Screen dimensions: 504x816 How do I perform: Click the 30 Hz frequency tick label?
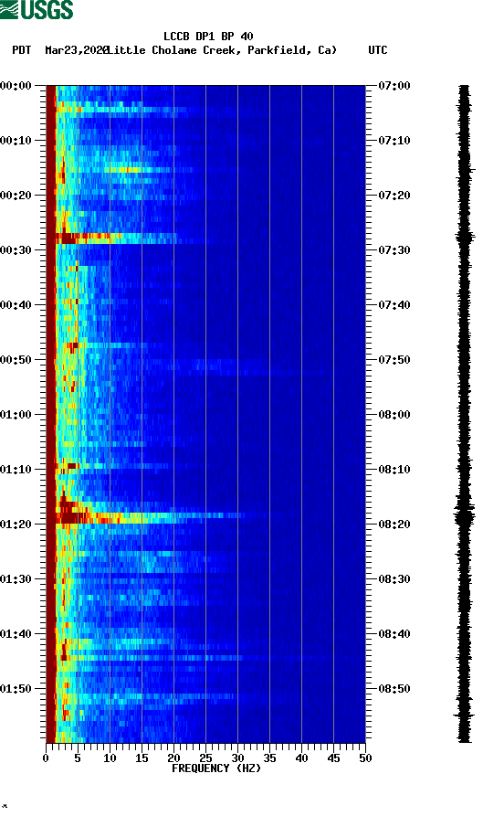pos(237,758)
